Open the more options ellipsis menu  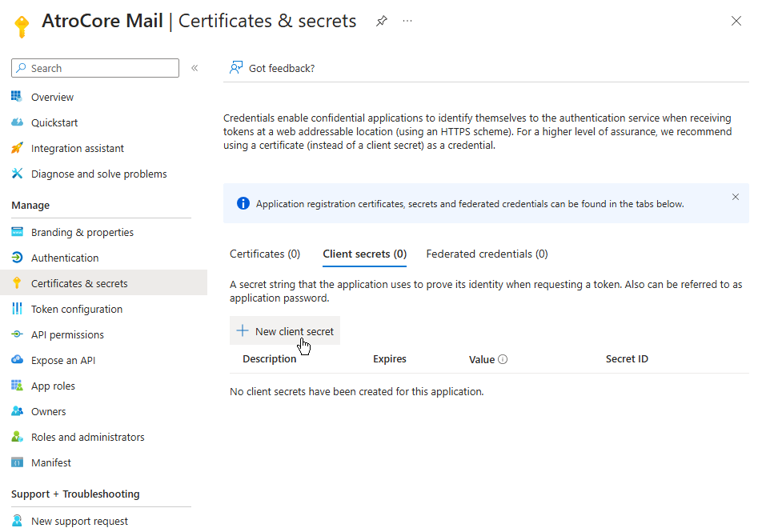click(x=407, y=22)
